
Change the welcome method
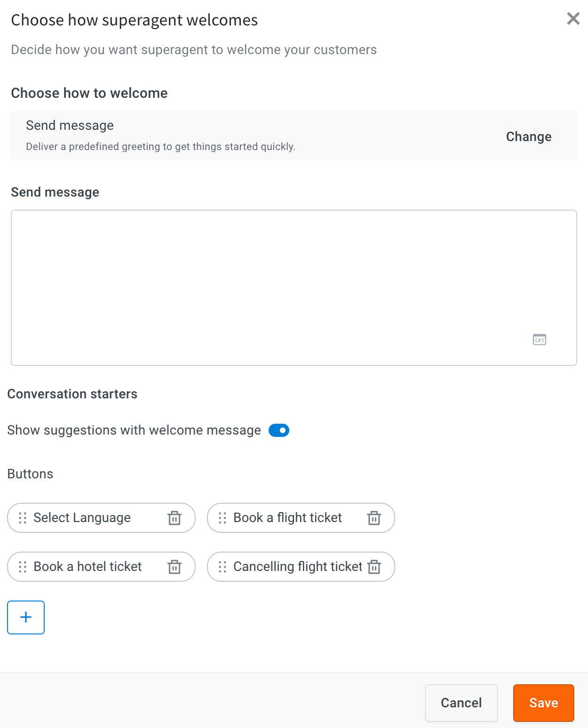529,136
